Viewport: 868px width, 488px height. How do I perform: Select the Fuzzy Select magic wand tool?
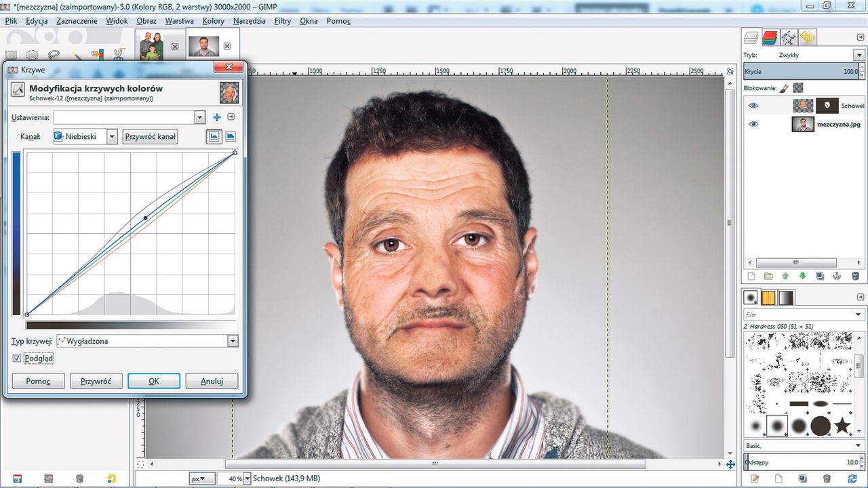click(76, 55)
